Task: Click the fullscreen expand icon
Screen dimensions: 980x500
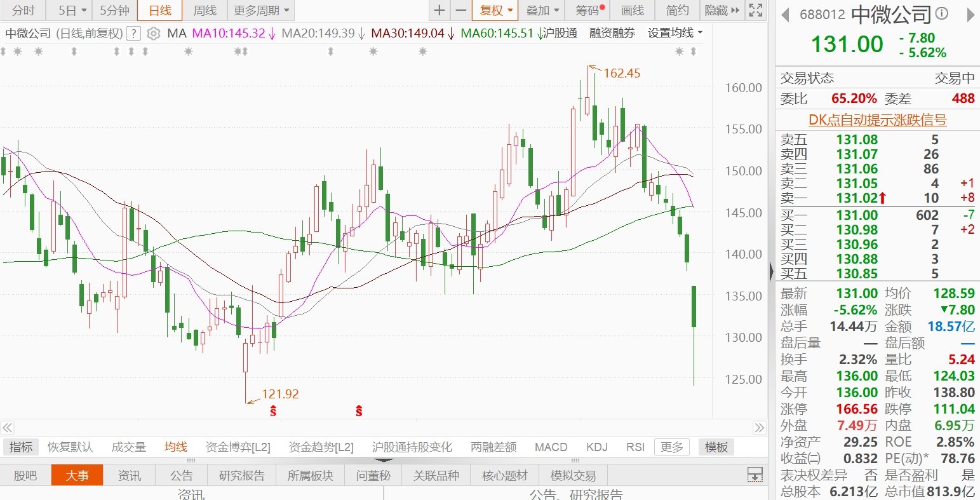Action: point(755,10)
